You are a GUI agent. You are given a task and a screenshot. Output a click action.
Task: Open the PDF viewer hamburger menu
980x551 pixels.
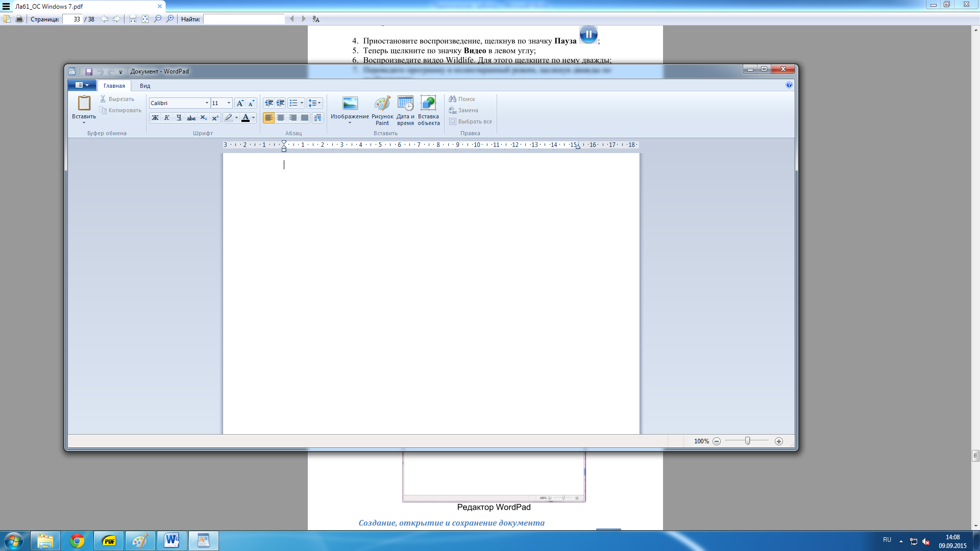[6, 7]
